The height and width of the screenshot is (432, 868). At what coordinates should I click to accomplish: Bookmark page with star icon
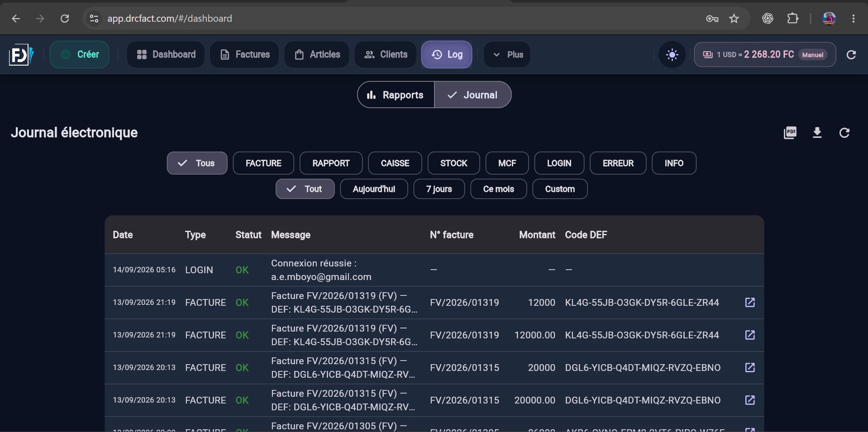point(734,19)
